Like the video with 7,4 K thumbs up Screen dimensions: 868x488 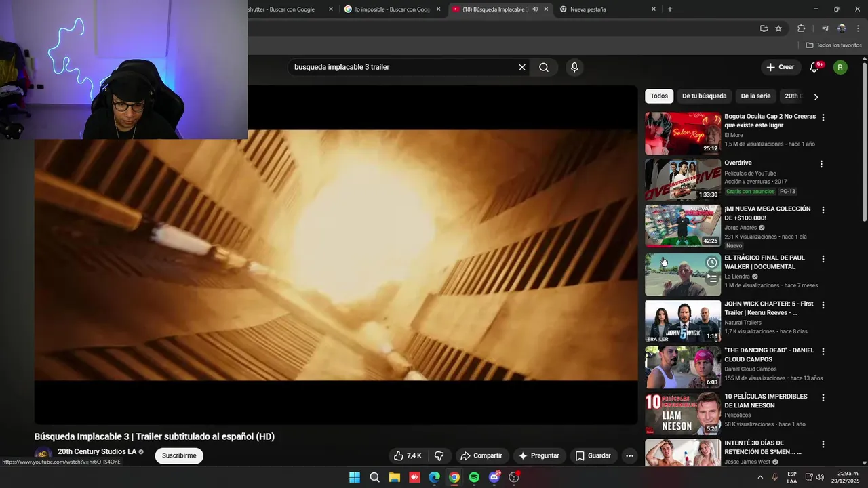pos(408,455)
